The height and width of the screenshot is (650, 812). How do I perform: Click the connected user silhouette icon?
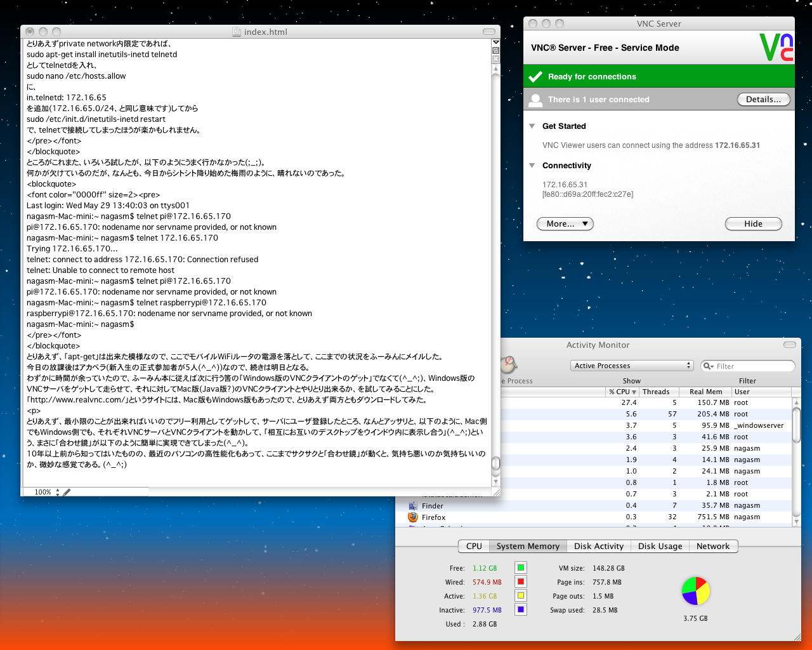536,100
